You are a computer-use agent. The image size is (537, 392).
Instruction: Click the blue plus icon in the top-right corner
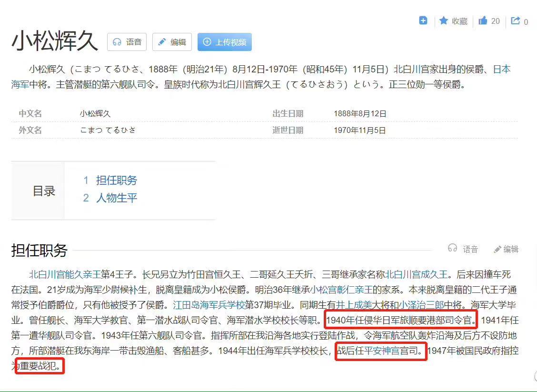tap(423, 20)
